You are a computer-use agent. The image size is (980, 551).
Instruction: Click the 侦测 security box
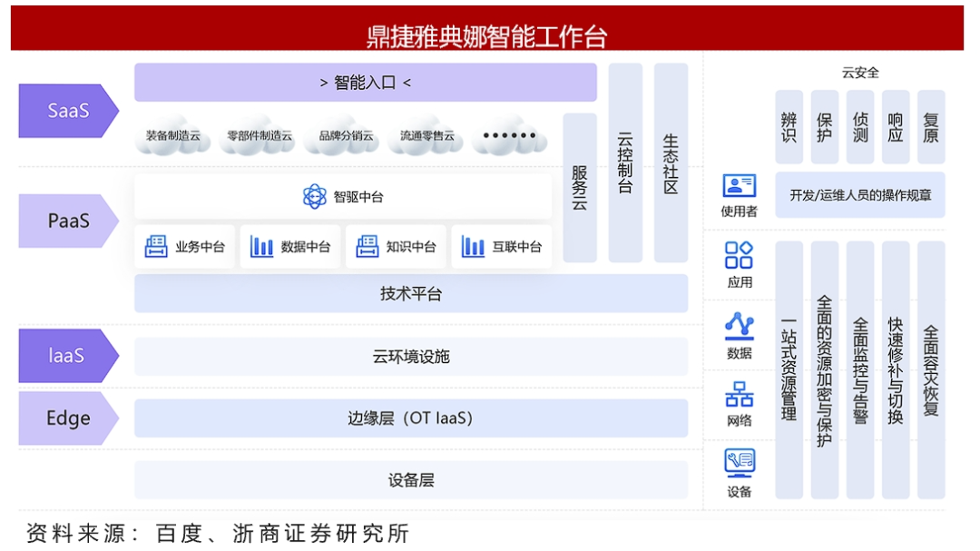(860, 127)
